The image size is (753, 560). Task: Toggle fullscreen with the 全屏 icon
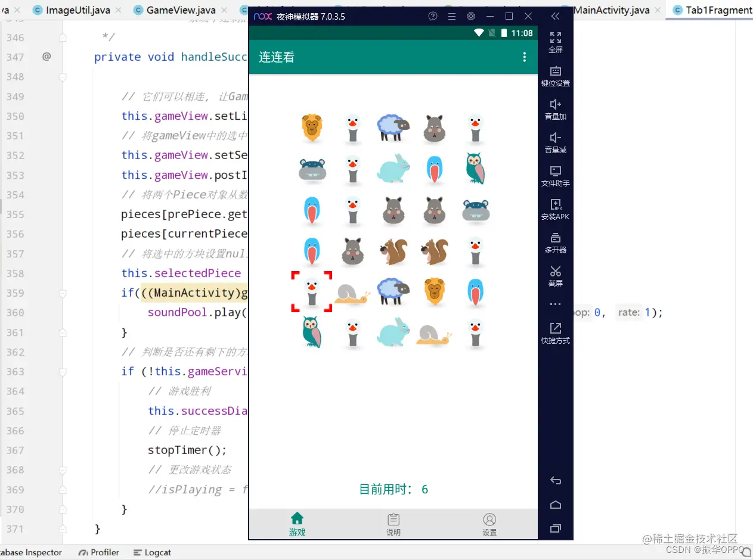[x=555, y=42]
